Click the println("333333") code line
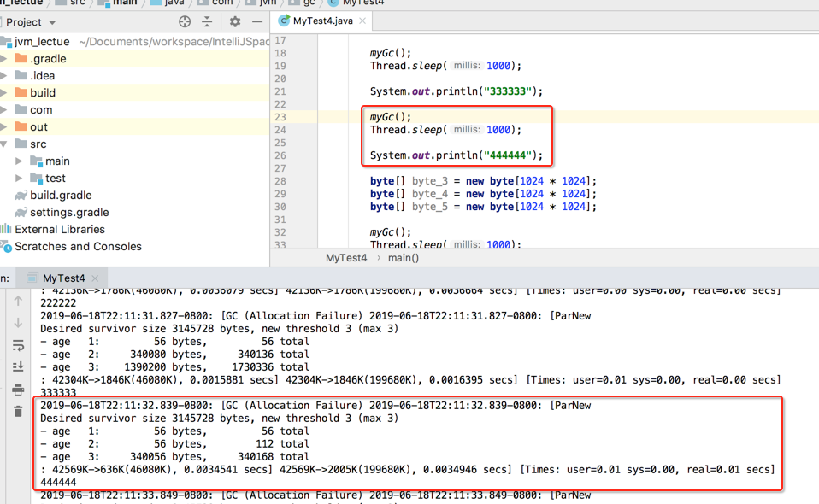 pyautogui.click(x=457, y=91)
